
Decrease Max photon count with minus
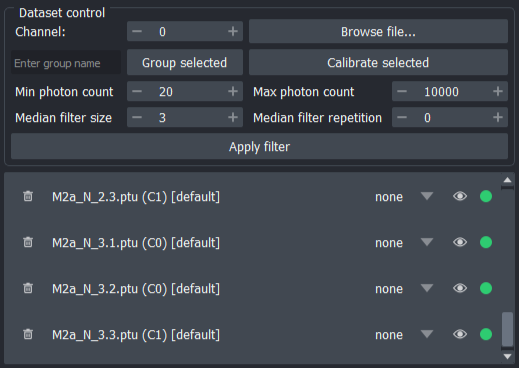[x=402, y=91]
